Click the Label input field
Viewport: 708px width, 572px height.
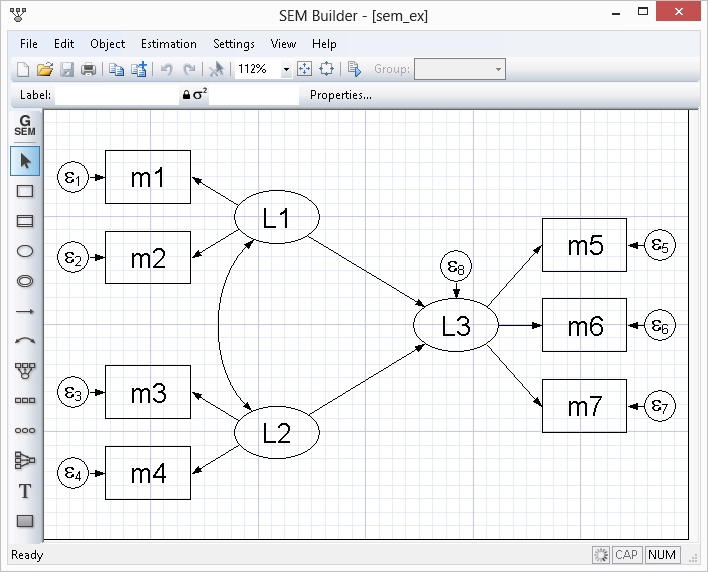(x=115, y=96)
